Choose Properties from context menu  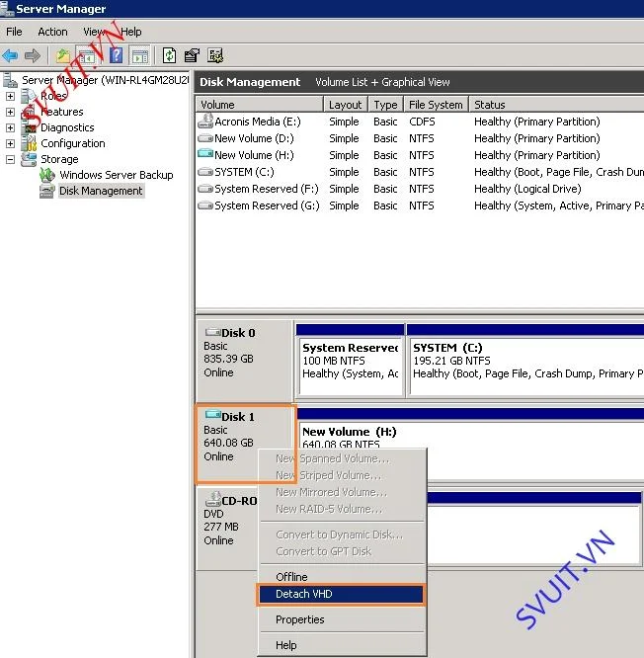341,619
